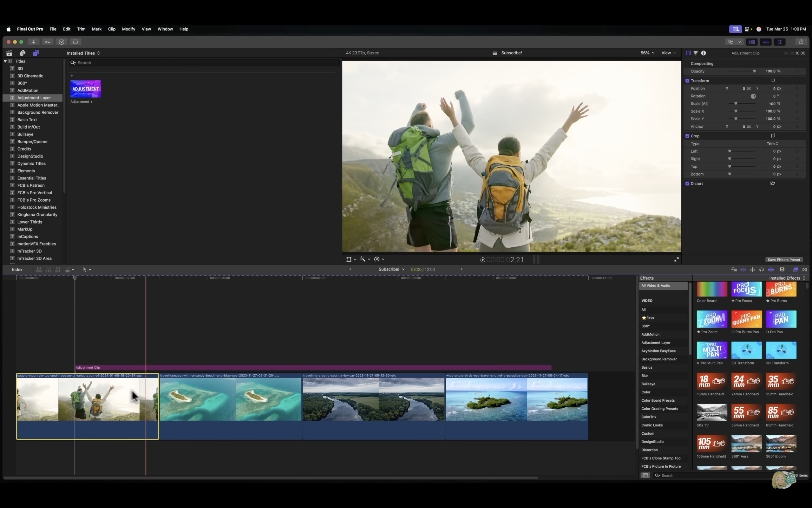812x508 pixels.
Task: Show the Libraries sidebar clapper icon
Action: point(9,53)
